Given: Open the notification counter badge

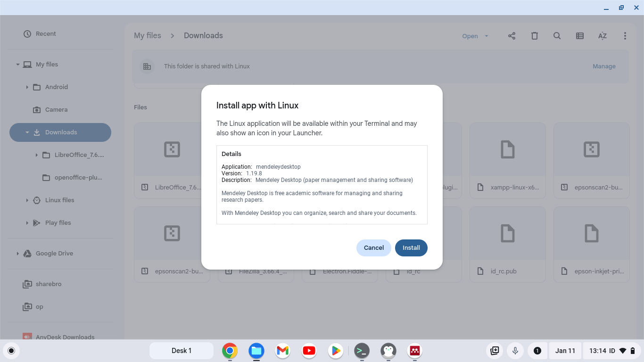Looking at the screenshot, I should [537, 351].
